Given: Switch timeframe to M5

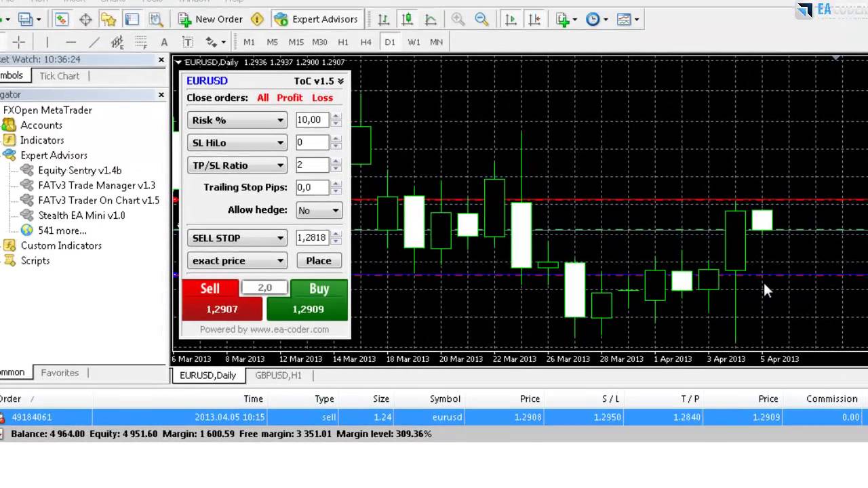Looking at the screenshot, I should (x=272, y=42).
